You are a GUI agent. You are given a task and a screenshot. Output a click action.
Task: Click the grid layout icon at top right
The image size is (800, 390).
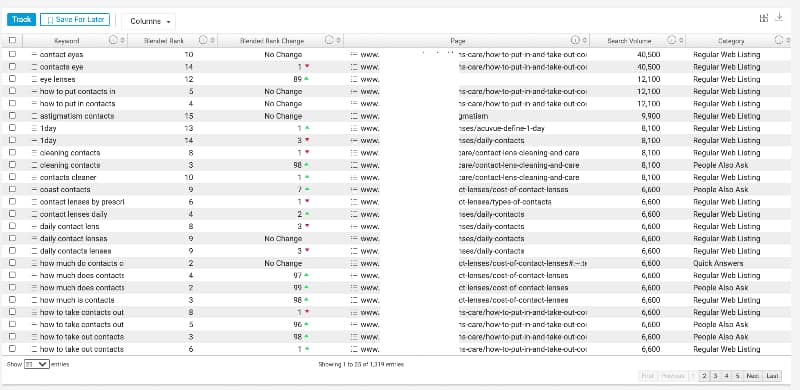[763, 18]
